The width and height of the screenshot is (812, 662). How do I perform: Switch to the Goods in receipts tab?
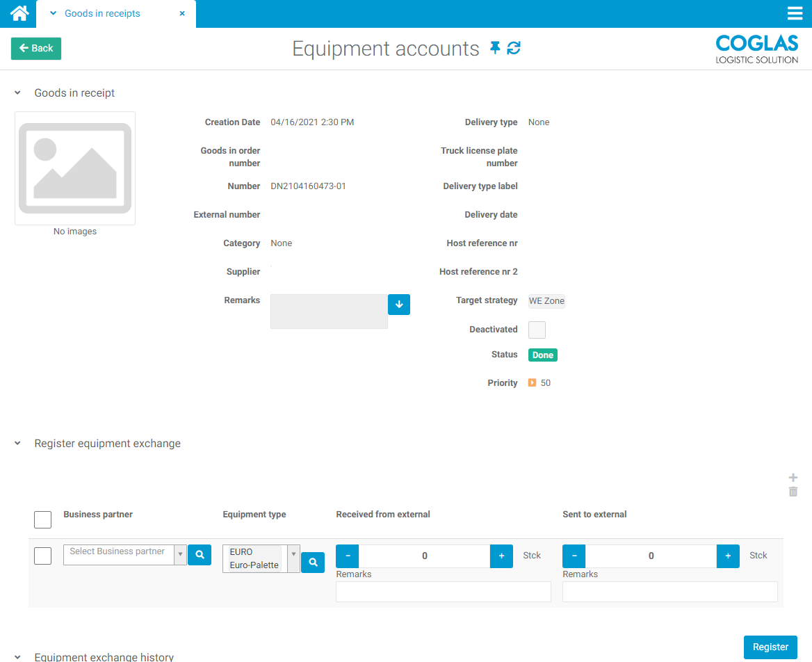[102, 13]
